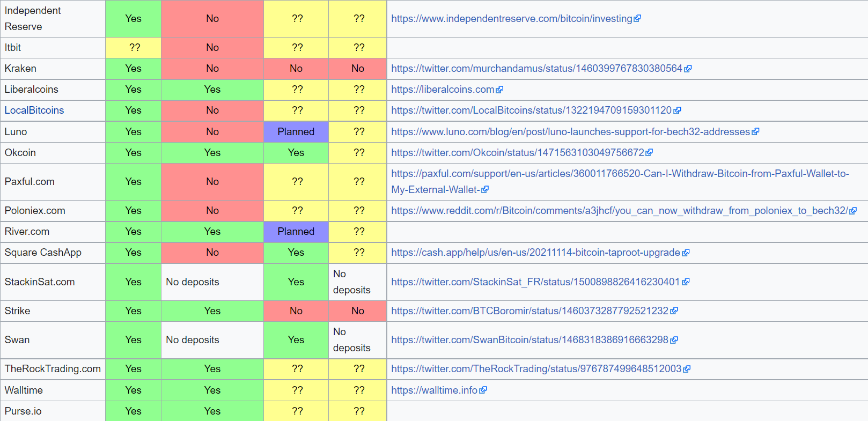Open the luno.com bech32 blog post link
Viewport: 868px width, 421px height.
(x=570, y=132)
